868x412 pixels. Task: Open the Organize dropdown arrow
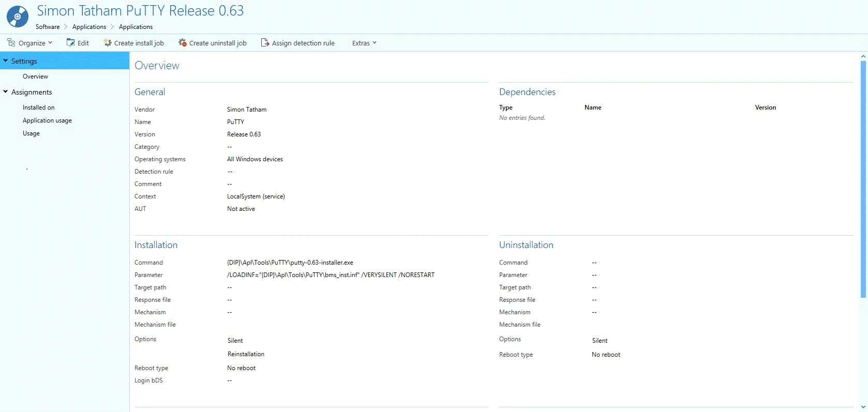tap(50, 43)
